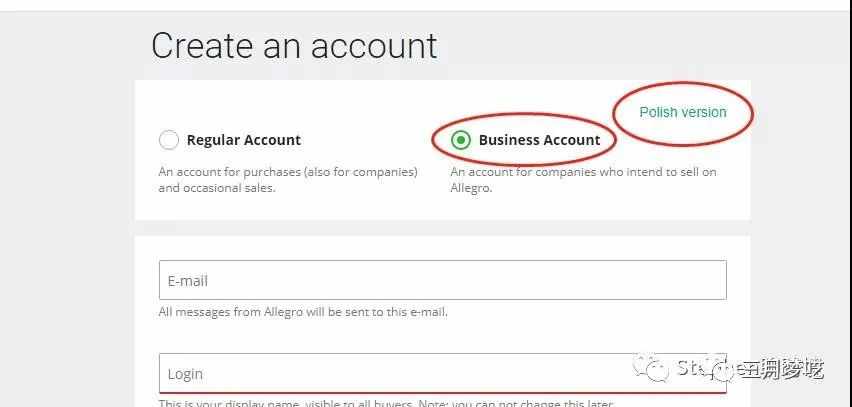Viewport: 852px width, 407px height.
Task: Click the "Create an account" heading
Action: pos(294,46)
